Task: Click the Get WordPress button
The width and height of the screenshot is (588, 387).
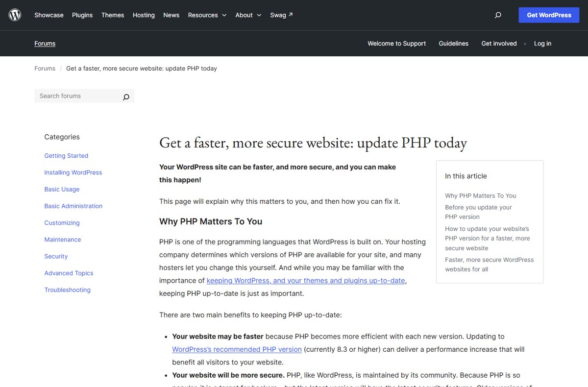Action: click(x=549, y=15)
